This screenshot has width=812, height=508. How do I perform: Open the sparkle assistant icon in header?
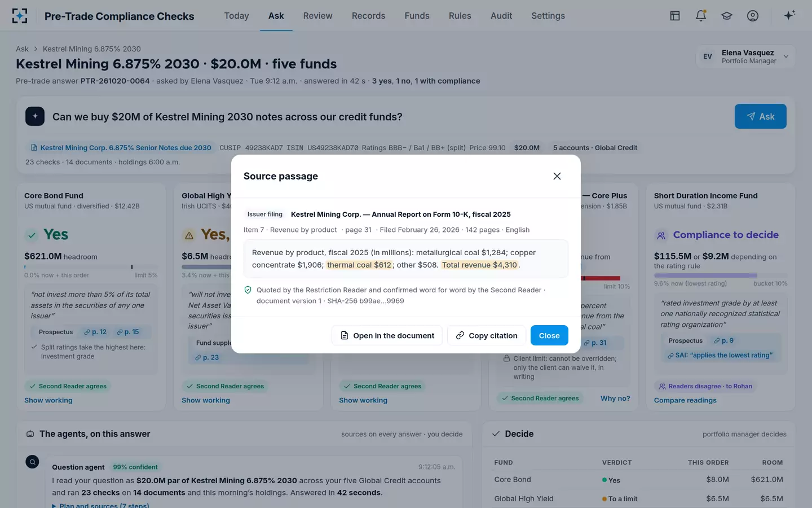click(789, 15)
